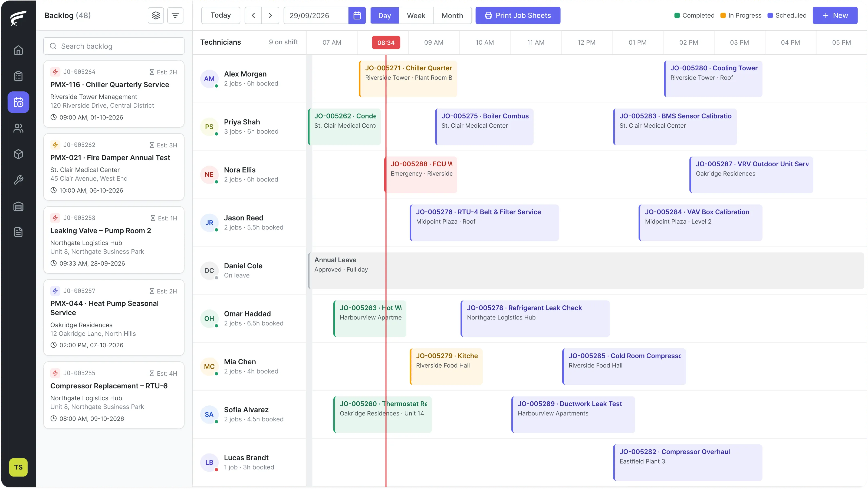Screen dimensions: 868x489
Task: Click the app logo at top of sidebar
Action: tap(18, 18)
